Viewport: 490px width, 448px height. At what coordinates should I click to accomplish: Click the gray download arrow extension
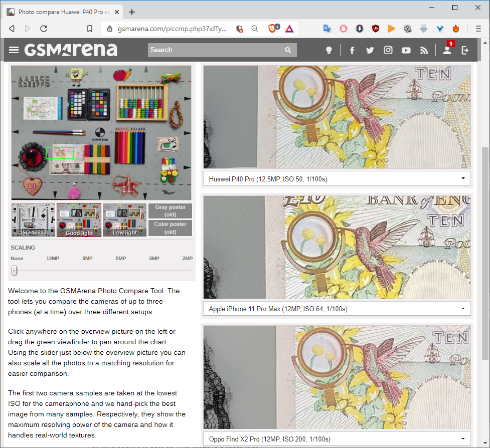[424, 29]
